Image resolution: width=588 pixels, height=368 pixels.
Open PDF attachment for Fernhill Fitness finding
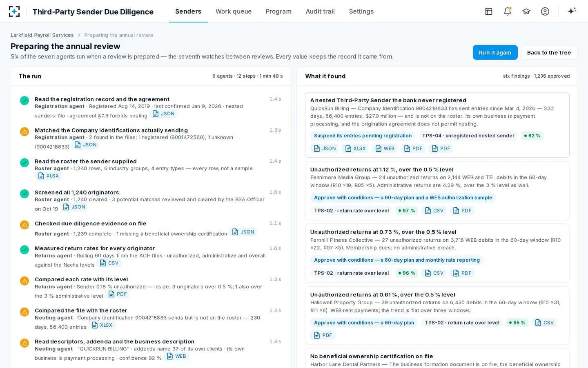(x=462, y=273)
